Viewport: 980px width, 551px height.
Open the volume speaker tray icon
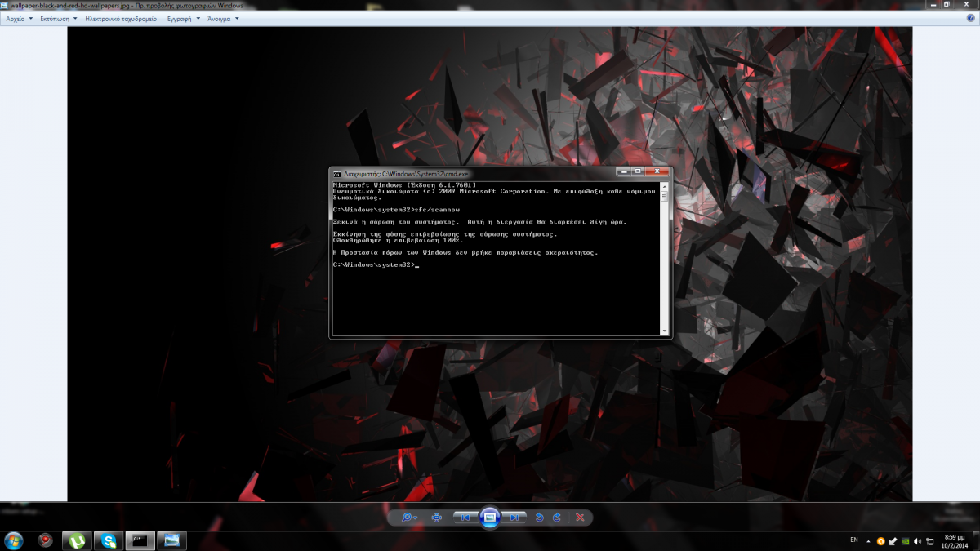(x=917, y=541)
